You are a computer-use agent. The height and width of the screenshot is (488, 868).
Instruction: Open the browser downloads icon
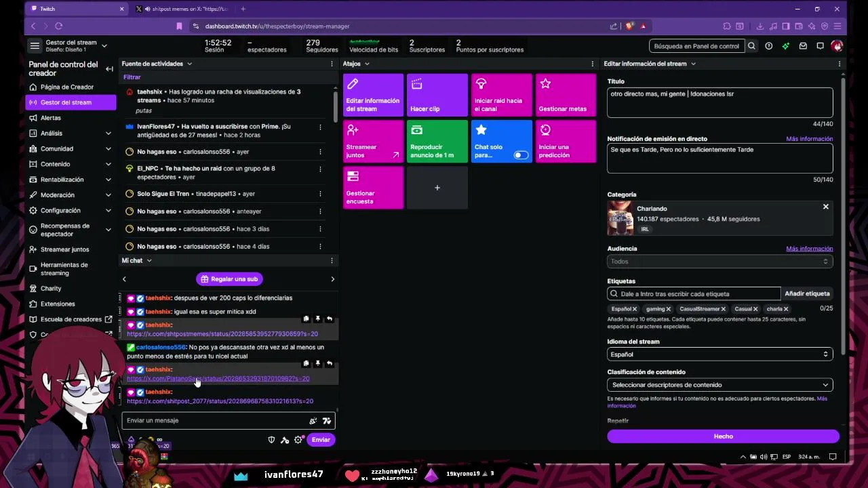[759, 26]
